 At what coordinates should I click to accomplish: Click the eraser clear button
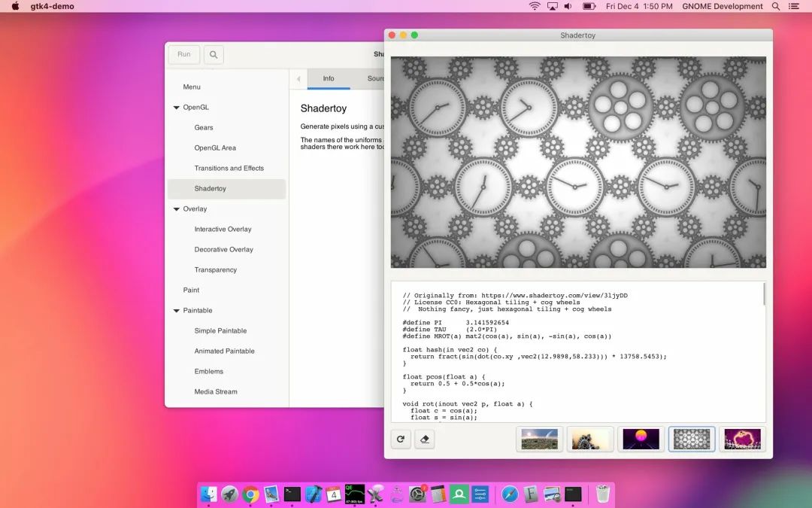click(425, 440)
